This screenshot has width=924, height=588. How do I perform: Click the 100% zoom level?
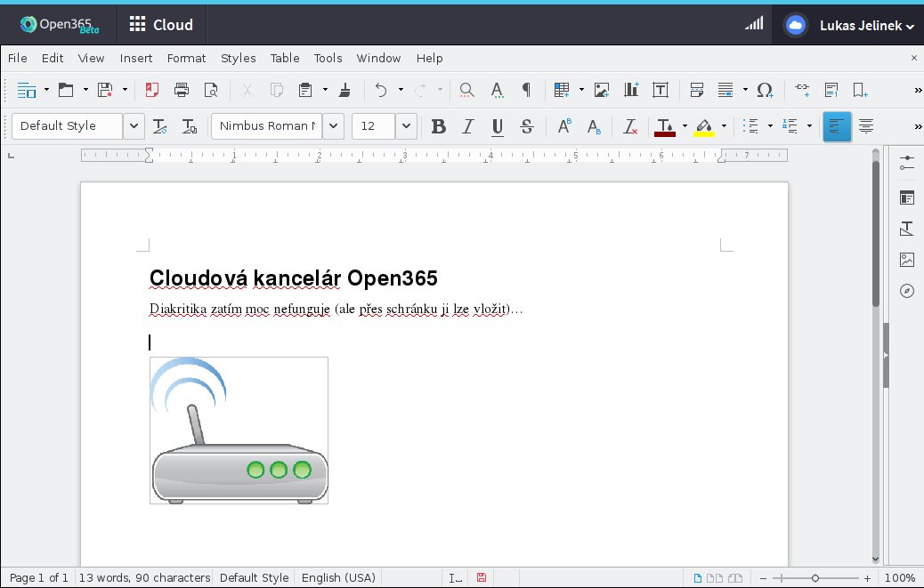tap(900, 578)
